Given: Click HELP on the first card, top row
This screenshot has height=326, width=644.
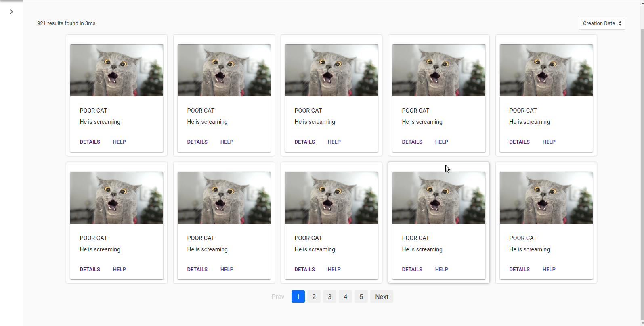Looking at the screenshot, I should [x=120, y=142].
